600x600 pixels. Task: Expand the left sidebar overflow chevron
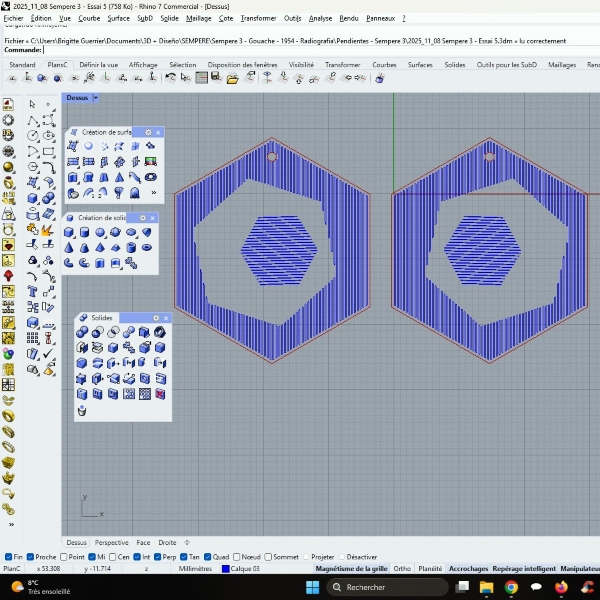pos(12,523)
